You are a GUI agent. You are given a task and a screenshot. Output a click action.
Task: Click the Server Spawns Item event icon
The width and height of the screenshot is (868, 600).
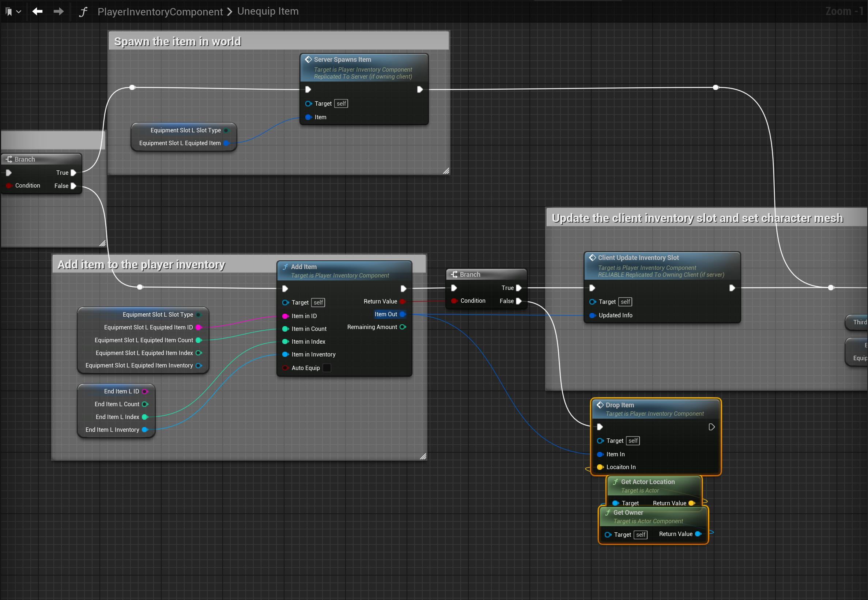pyautogui.click(x=308, y=59)
